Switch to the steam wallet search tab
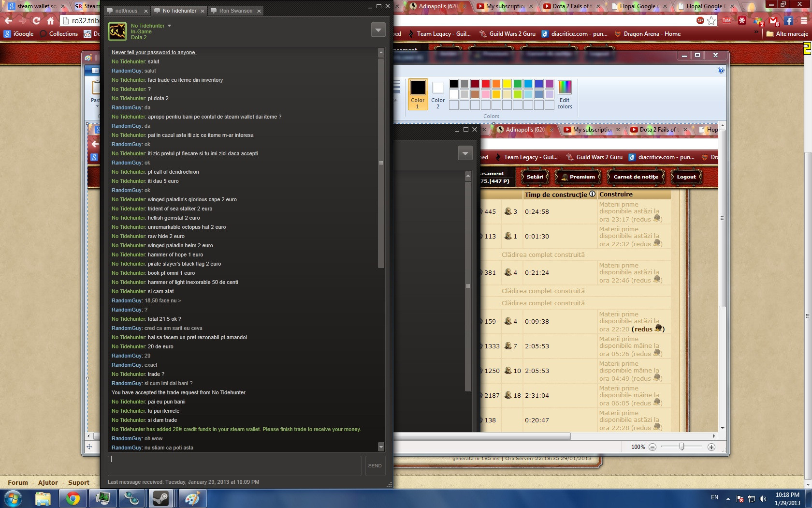Viewport: 812px width, 508px height. [36, 6]
